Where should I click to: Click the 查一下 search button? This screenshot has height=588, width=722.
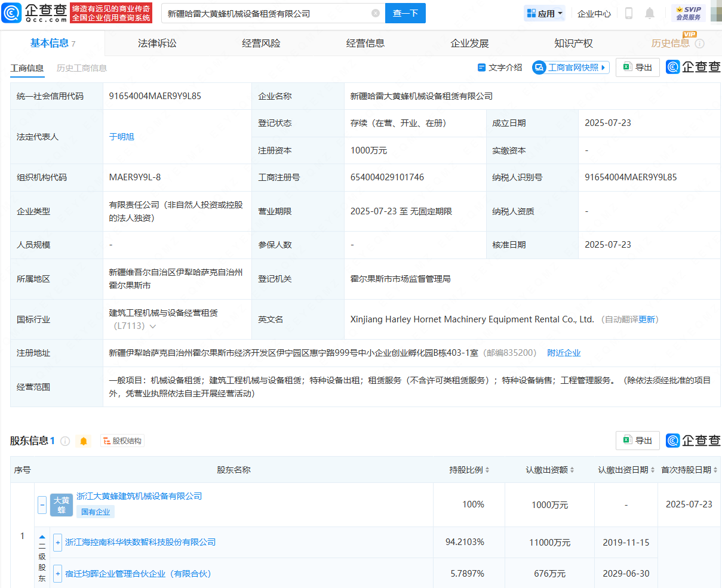[x=405, y=13]
